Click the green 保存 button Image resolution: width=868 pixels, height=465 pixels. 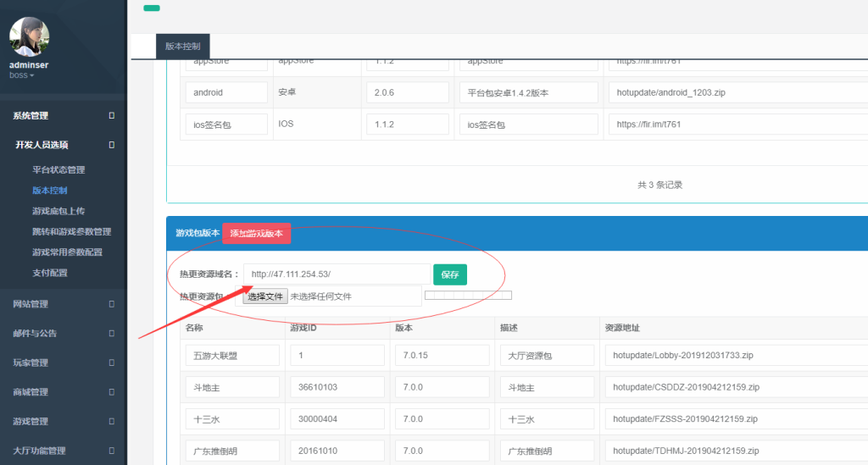449,274
